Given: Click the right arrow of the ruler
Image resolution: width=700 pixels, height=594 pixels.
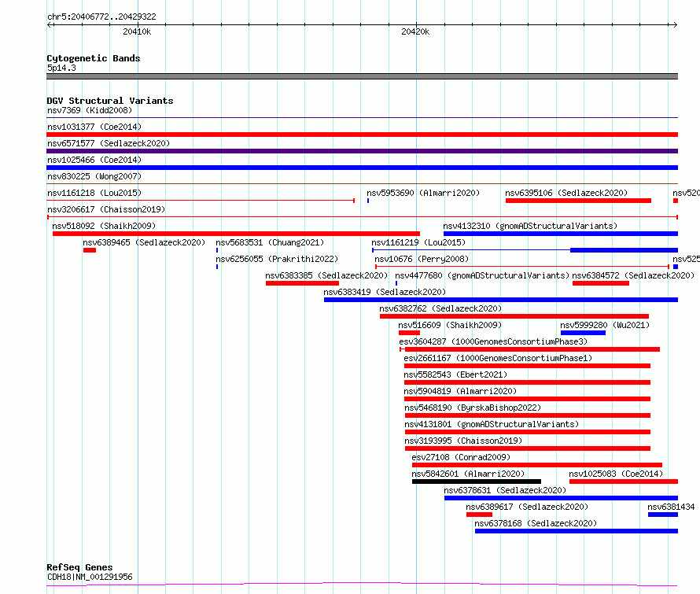Looking at the screenshot, I should [x=675, y=24].
